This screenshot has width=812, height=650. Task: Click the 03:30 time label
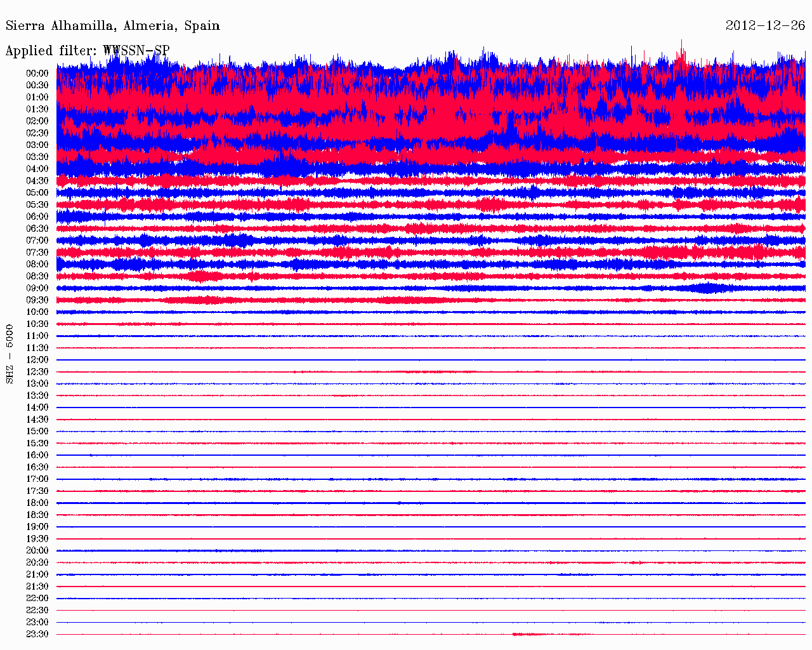point(37,157)
